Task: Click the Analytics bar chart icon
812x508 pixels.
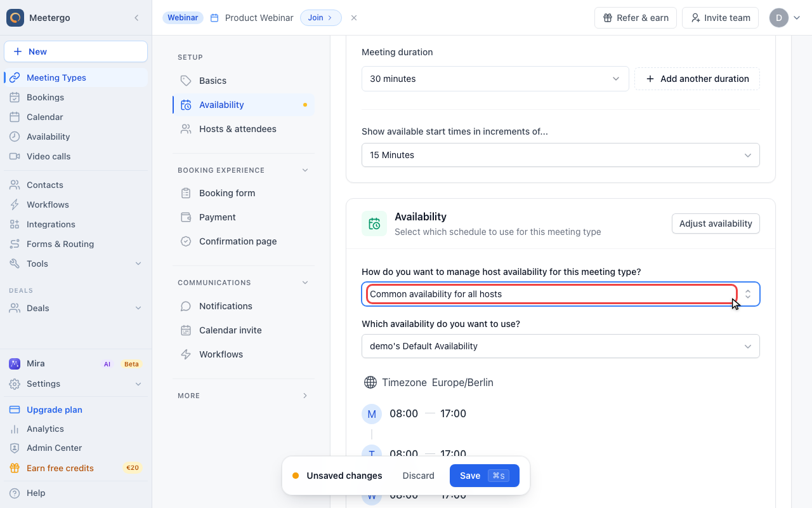Action: [x=15, y=429]
